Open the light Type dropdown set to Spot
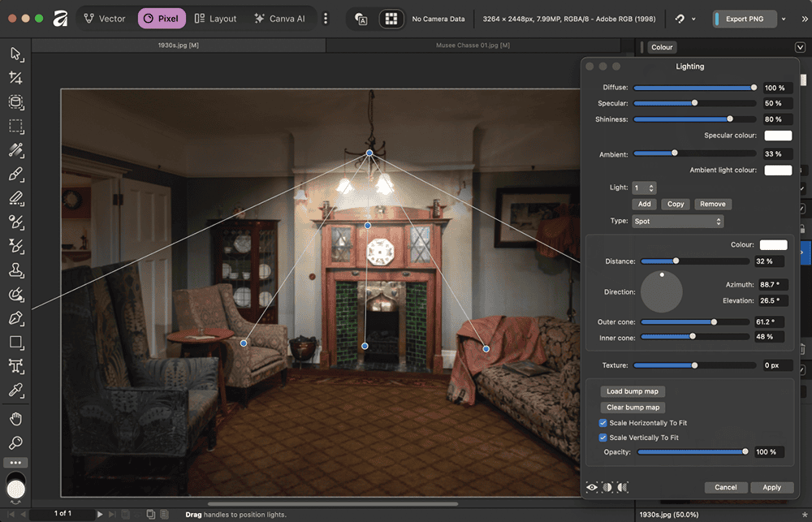Viewport: 812px width, 522px height. 677,221
